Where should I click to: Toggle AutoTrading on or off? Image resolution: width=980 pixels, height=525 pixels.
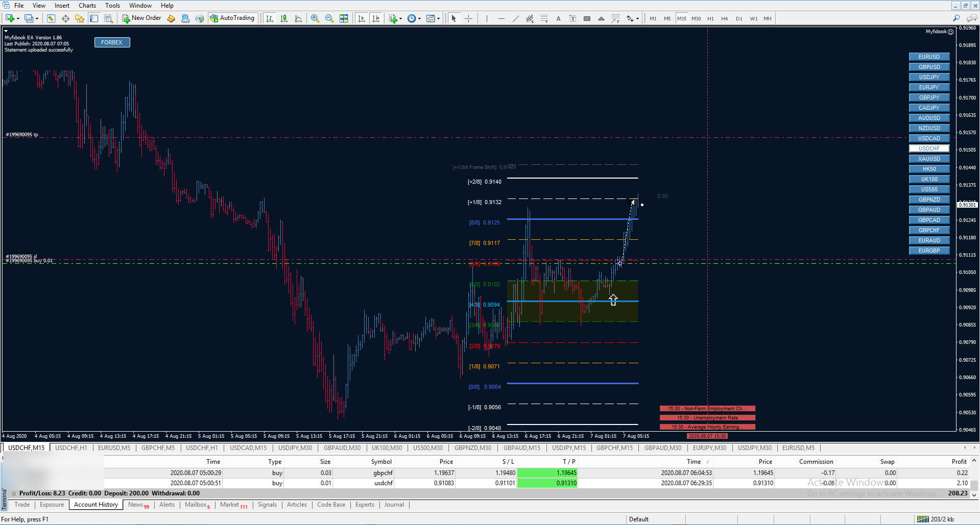click(x=232, y=18)
